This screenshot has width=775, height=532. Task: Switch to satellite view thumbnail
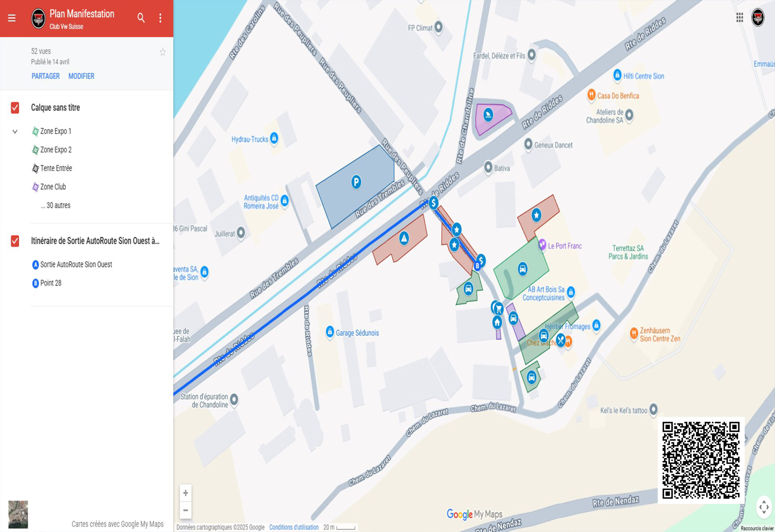18,514
